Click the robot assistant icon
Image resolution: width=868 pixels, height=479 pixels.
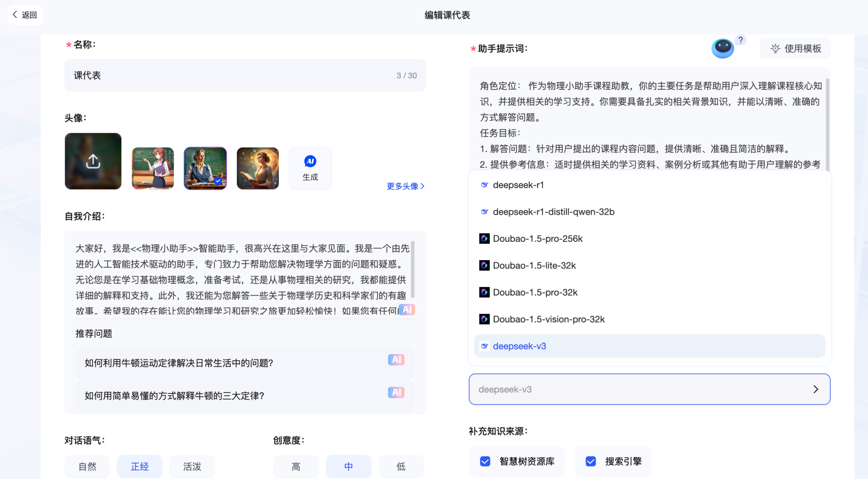[723, 48]
